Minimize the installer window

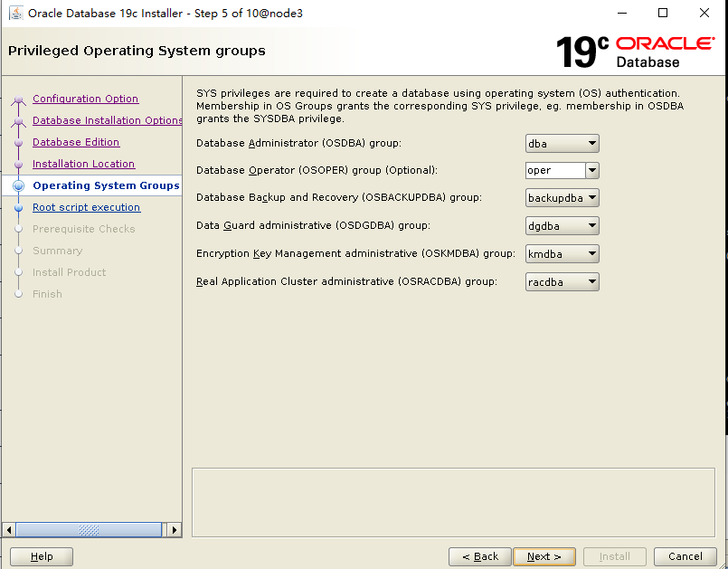(x=622, y=13)
